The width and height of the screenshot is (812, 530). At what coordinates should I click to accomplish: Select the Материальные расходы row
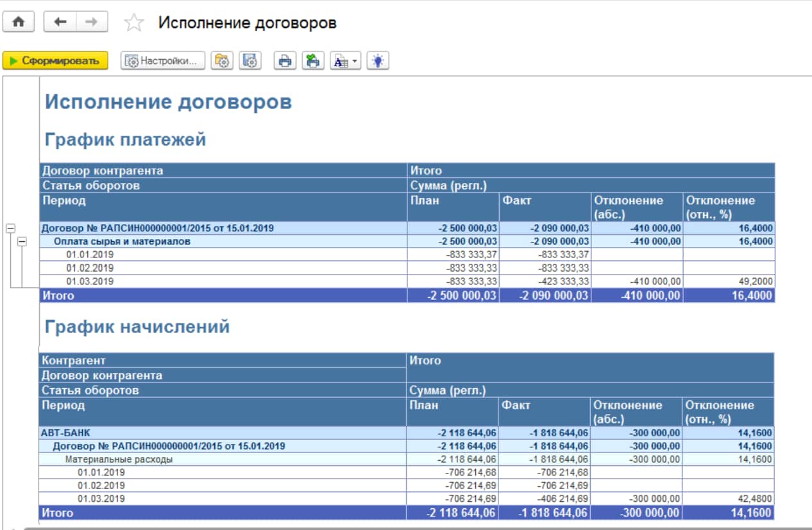pyautogui.click(x=407, y=459)
